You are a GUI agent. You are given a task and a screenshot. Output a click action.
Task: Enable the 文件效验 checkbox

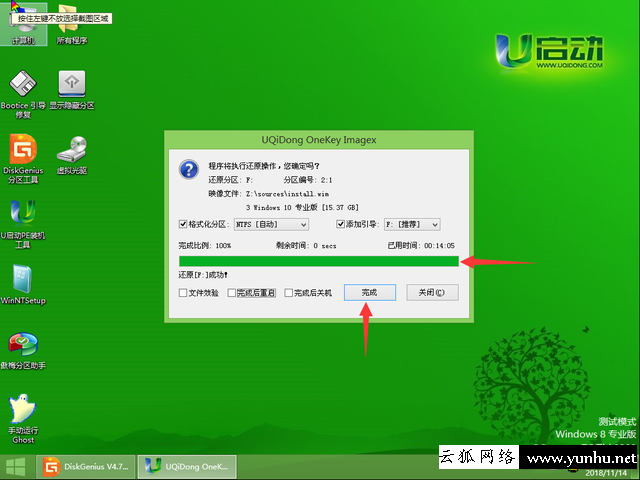pos(183,293)
